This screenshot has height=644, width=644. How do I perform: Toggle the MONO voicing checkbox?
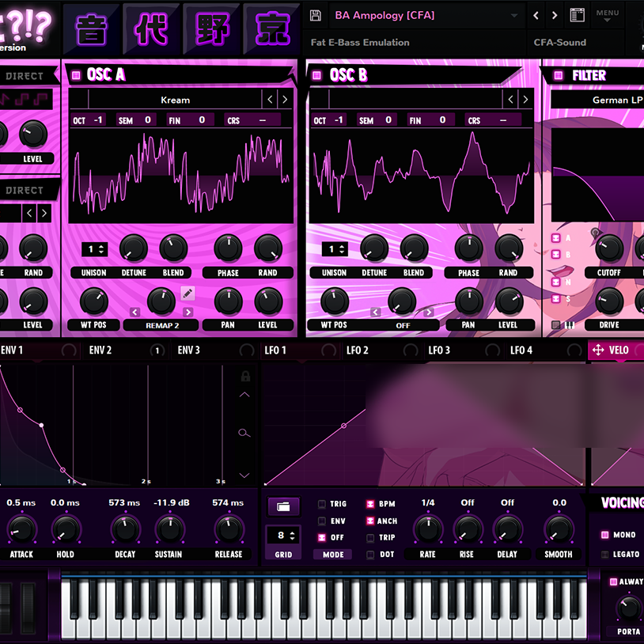point(605,535)
